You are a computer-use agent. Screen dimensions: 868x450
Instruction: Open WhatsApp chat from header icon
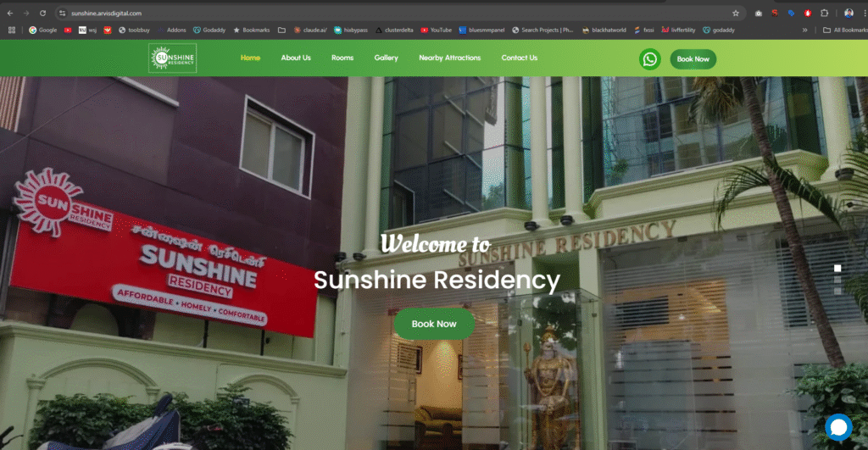coord(649,59)
